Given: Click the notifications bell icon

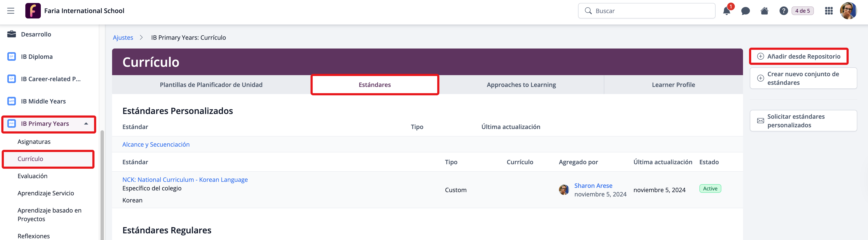Looking at the screenshot, I should coord(726,11).
